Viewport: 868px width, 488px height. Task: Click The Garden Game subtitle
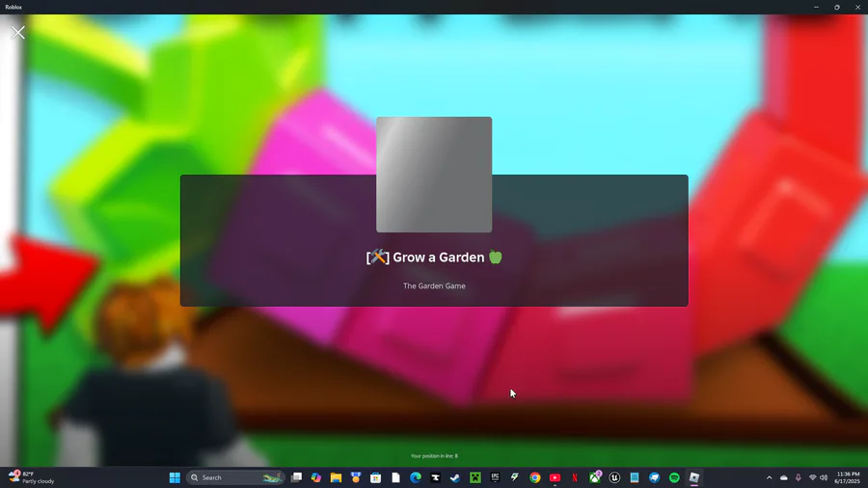click(434, 286)
